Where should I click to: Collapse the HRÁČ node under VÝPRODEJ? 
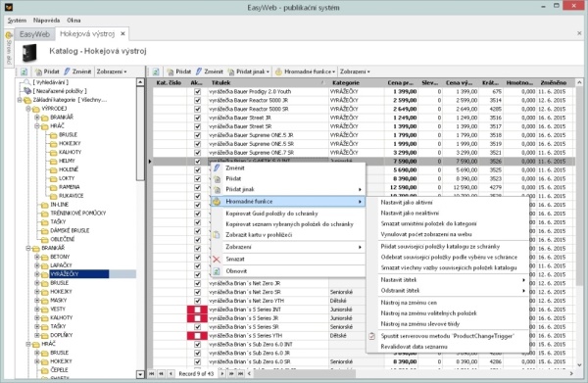(x=37, y=126)
